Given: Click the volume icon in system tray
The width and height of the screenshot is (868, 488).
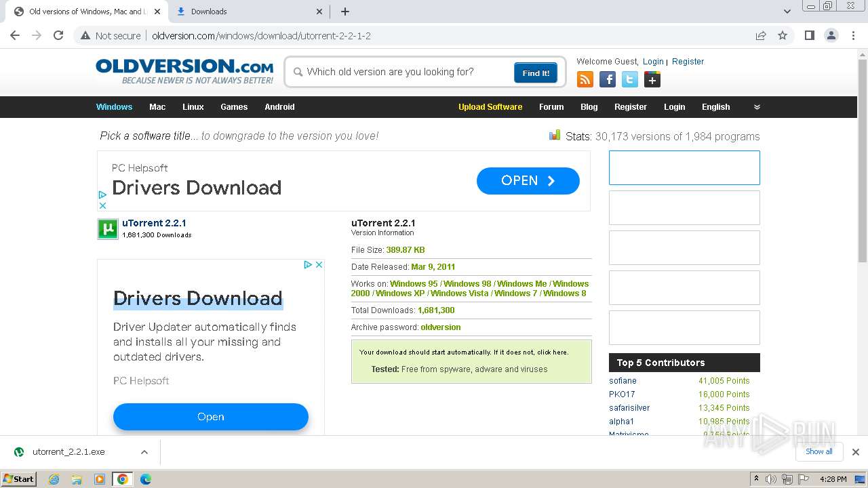Looking at the screenshot, I should tap(771, 479).
